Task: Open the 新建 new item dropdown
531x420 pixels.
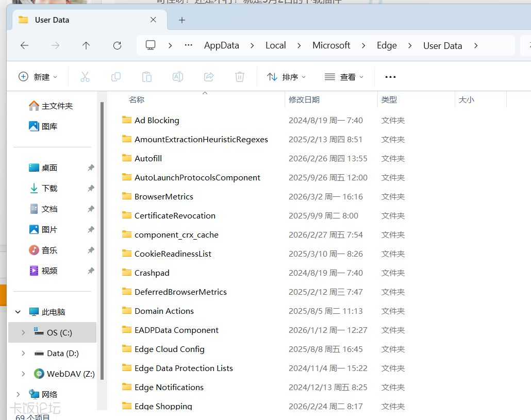Action: pyautogui.click(x=38, y=76)
